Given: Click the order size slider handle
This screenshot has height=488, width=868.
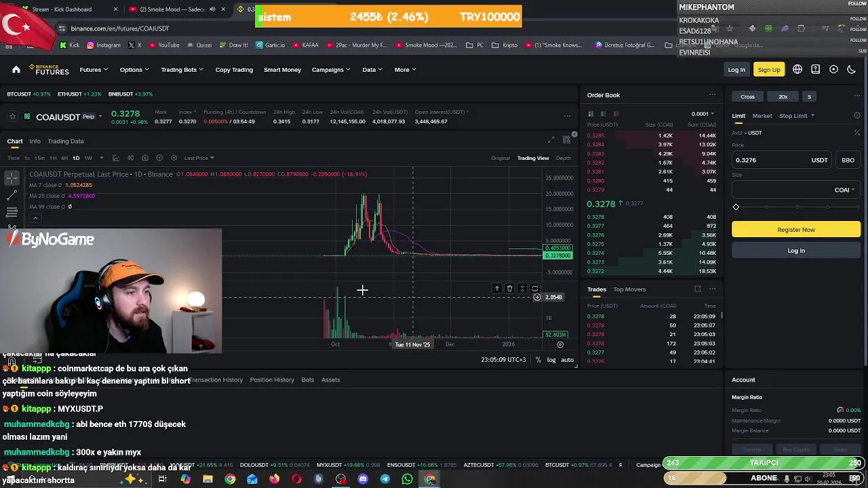Looking at the screenshot, I should coord(736,207).
